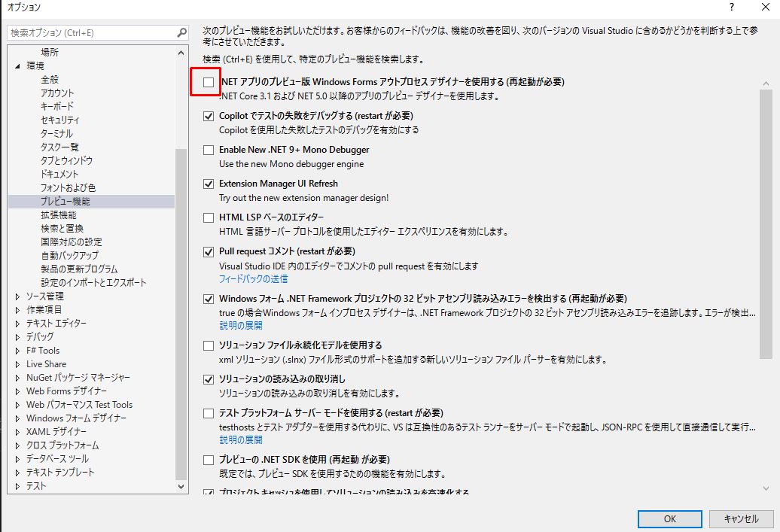Expand the NuGet パッケージ マネージャー node
This screenshot has width=780, height=532.
point(18,378)
